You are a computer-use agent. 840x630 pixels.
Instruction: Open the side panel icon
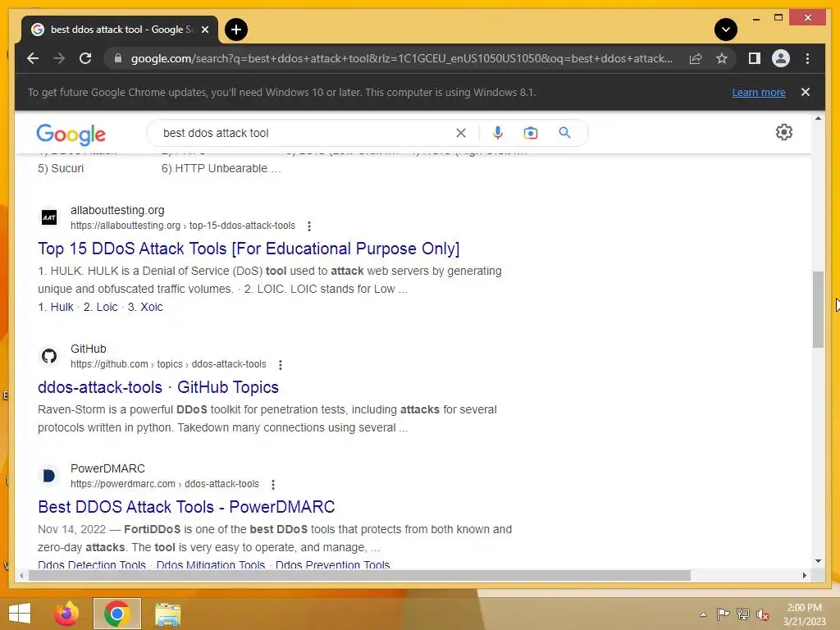pos(755,58)
